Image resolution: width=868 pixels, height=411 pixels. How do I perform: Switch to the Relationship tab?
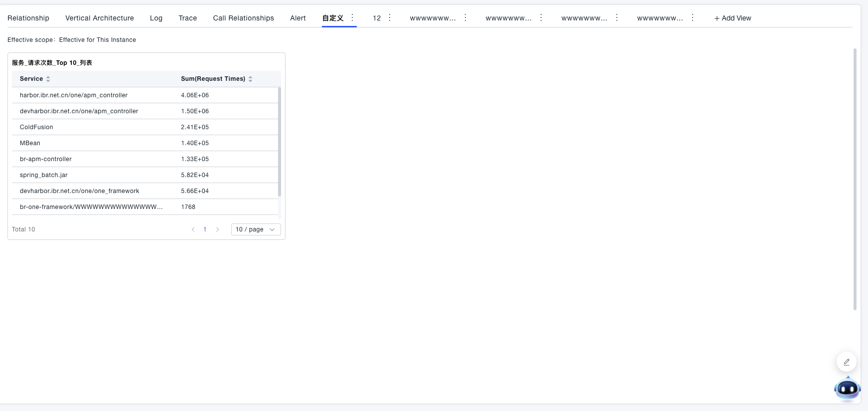click(28, 18)
